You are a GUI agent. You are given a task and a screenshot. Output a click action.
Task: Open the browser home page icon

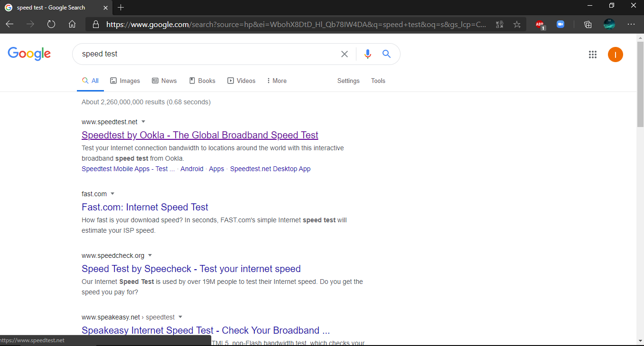72,24
